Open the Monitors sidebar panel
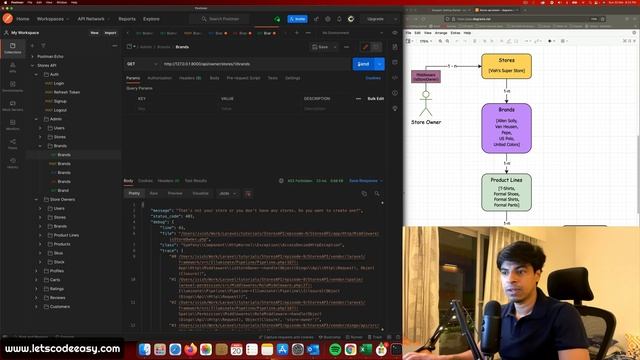The width and height of the screenshot is (640, 360). [13, 124]
